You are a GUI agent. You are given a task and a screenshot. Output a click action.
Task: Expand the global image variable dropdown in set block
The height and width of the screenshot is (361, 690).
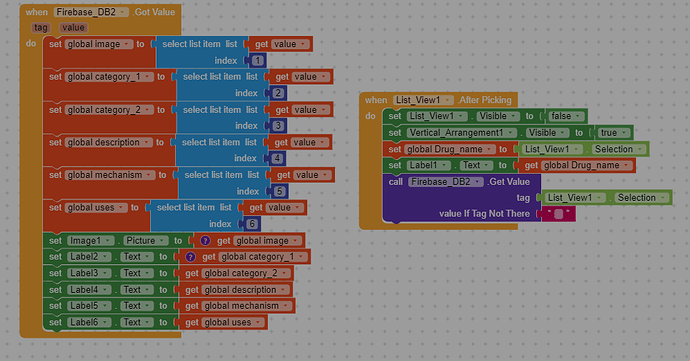click(x=99, y=44)
